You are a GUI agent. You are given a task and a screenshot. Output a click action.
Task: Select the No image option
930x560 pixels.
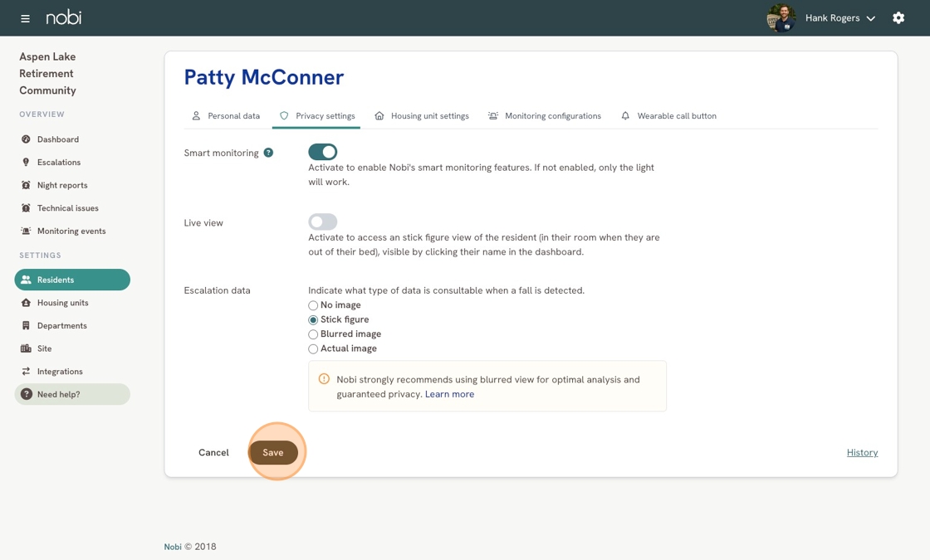pos(313,305)
